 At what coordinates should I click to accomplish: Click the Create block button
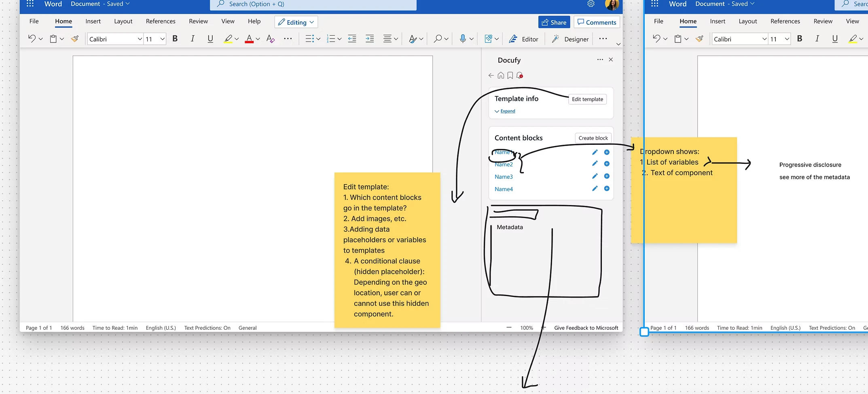[593, 138]
